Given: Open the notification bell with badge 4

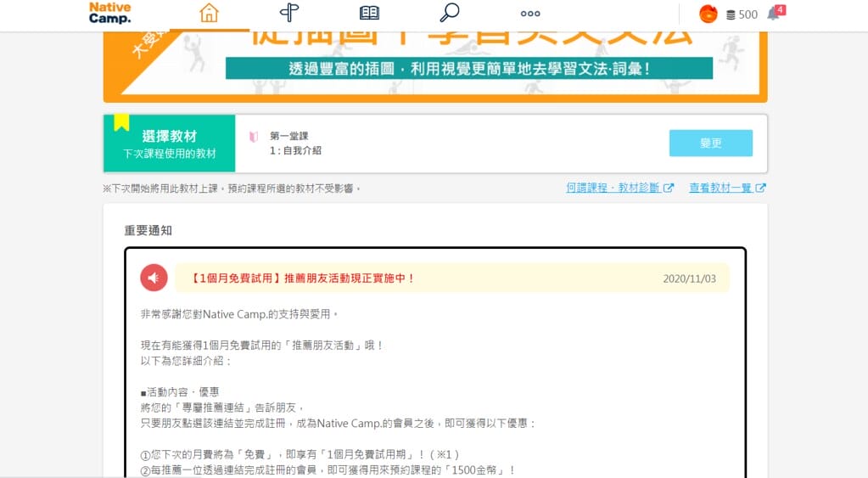Looking at the screenshot, I should coord(776,13).
